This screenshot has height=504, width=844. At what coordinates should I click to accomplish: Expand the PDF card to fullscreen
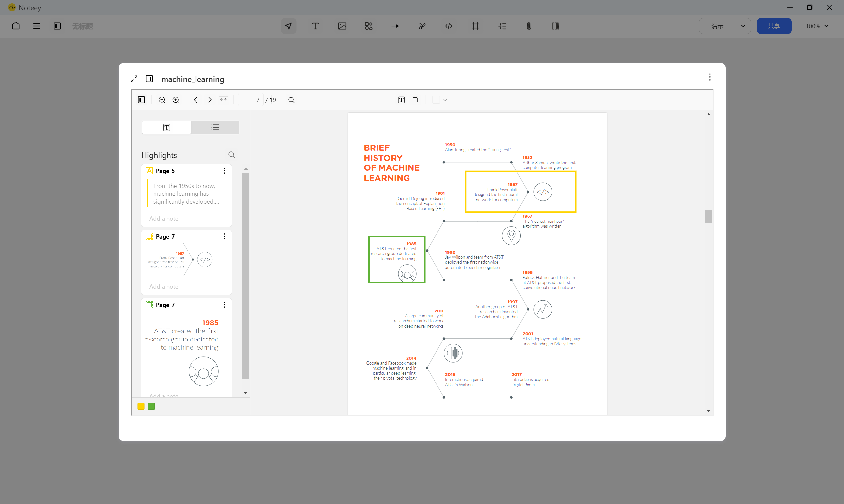tap(134, 79)
